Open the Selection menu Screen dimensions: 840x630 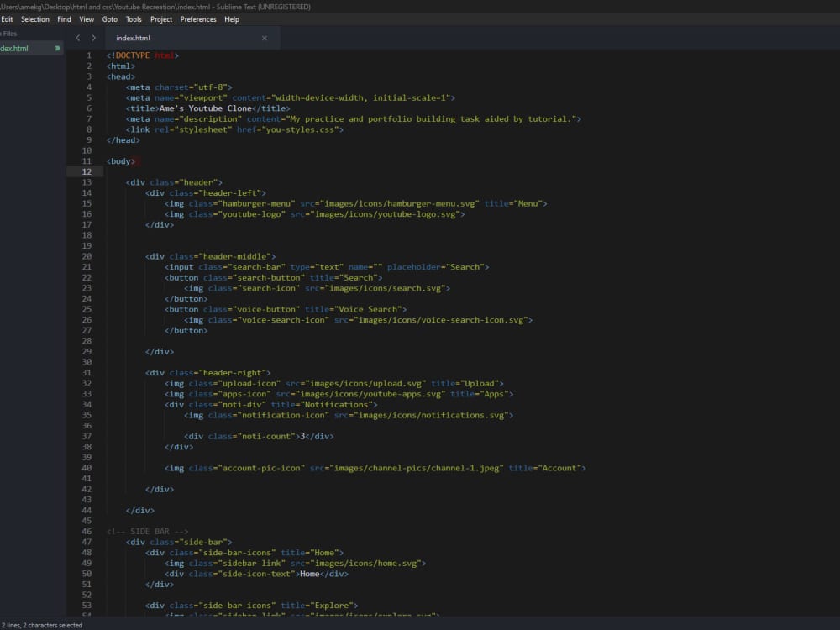point(35,18)
